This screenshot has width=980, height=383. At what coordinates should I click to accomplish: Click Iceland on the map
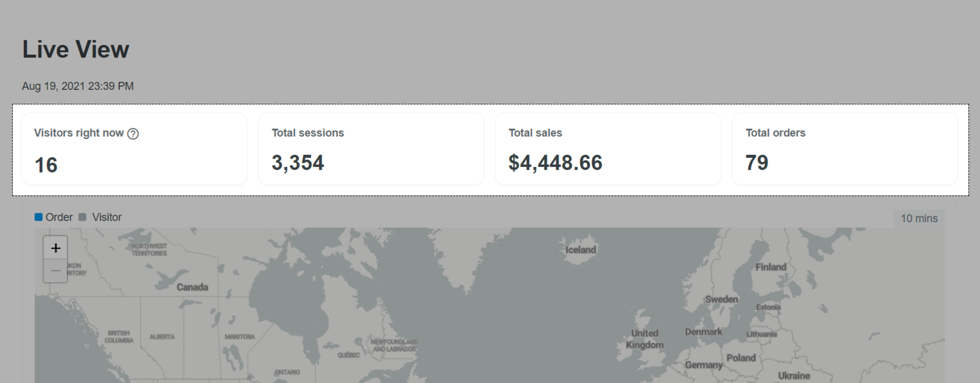click(580, 250)
